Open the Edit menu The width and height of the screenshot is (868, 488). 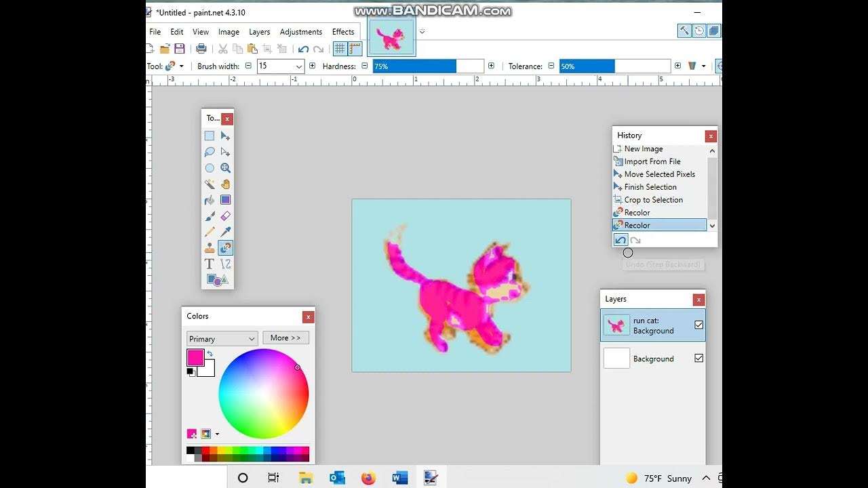point(177,32)
